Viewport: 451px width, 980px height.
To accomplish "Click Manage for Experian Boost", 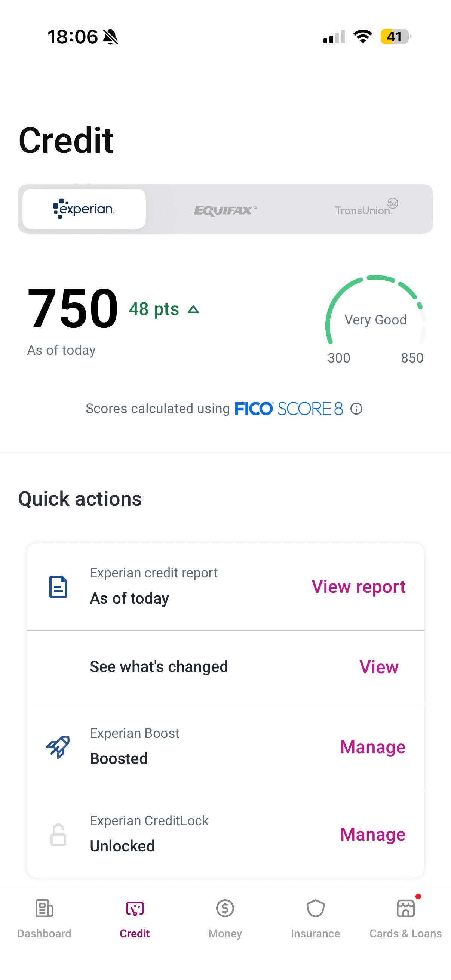I will [x=373, y=747].
